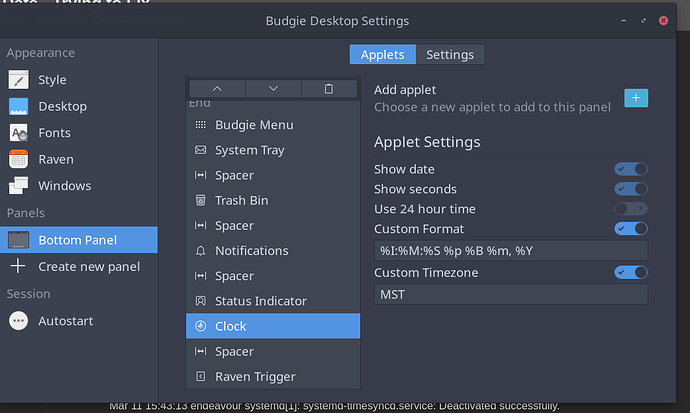Move applet up with up chevron

(x=217, y=89)
